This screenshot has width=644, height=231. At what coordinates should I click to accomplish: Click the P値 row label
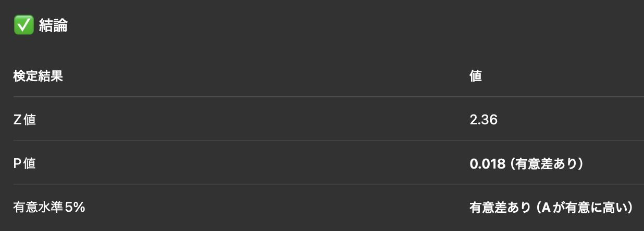(x=24, y=164)
